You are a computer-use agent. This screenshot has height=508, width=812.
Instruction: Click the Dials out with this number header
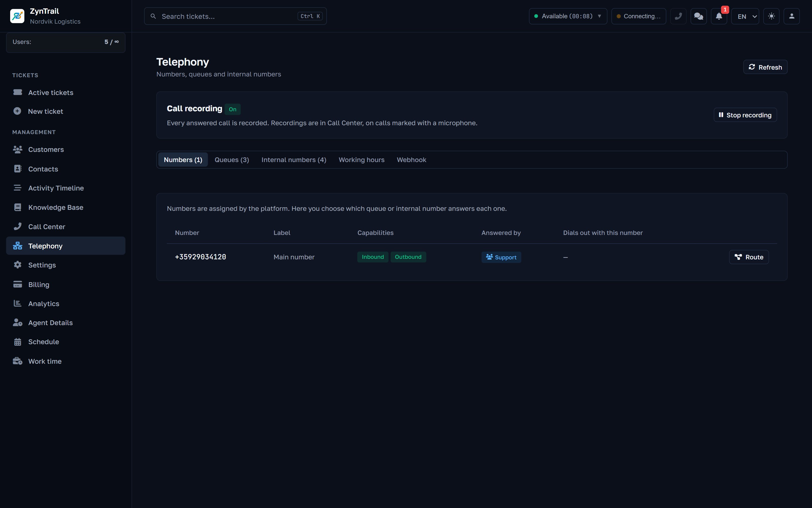[x=603, y=233]
